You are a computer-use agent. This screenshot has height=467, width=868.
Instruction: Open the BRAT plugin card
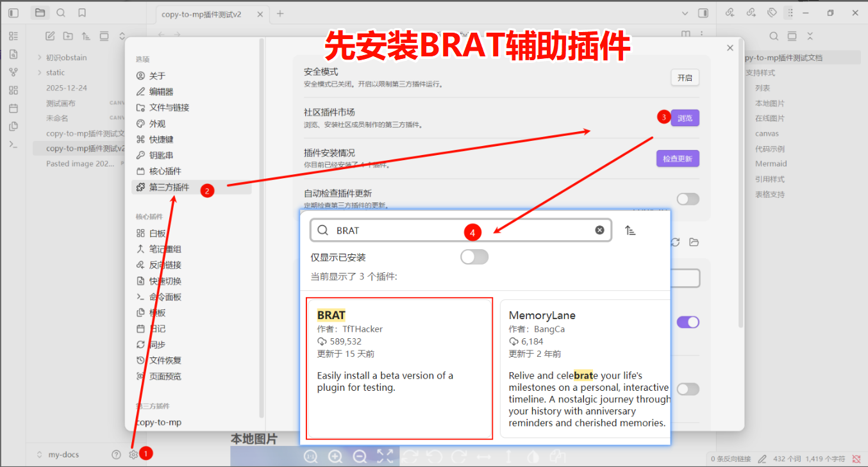[x=399, y=368]
